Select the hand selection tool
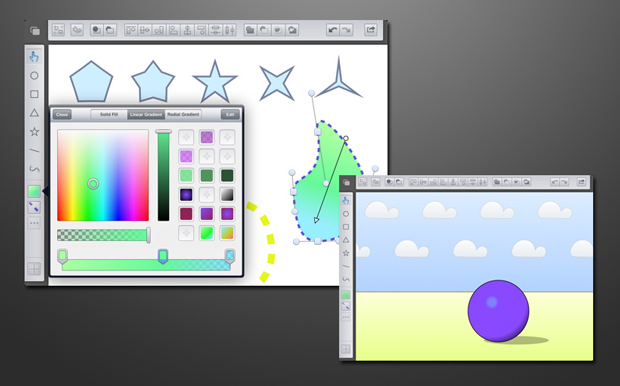 pos(34,57)
